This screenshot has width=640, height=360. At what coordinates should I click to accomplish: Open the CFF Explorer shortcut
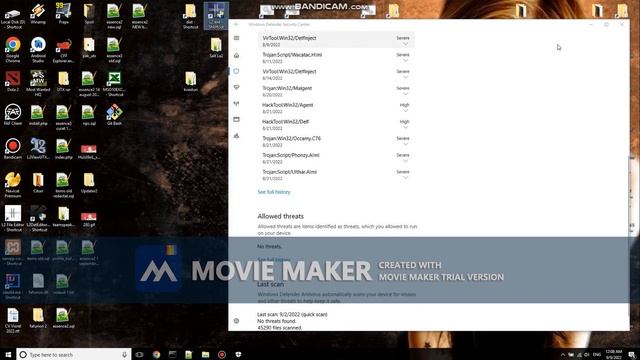[x=64, y=49]
